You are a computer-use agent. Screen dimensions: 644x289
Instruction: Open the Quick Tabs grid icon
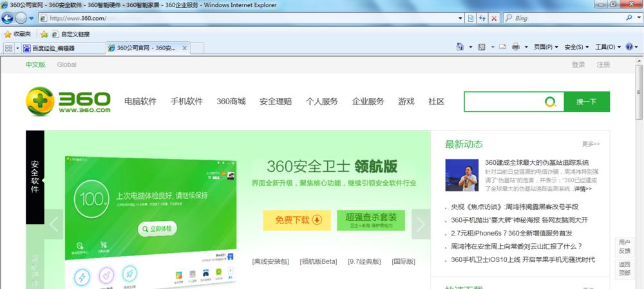point(8,48)
